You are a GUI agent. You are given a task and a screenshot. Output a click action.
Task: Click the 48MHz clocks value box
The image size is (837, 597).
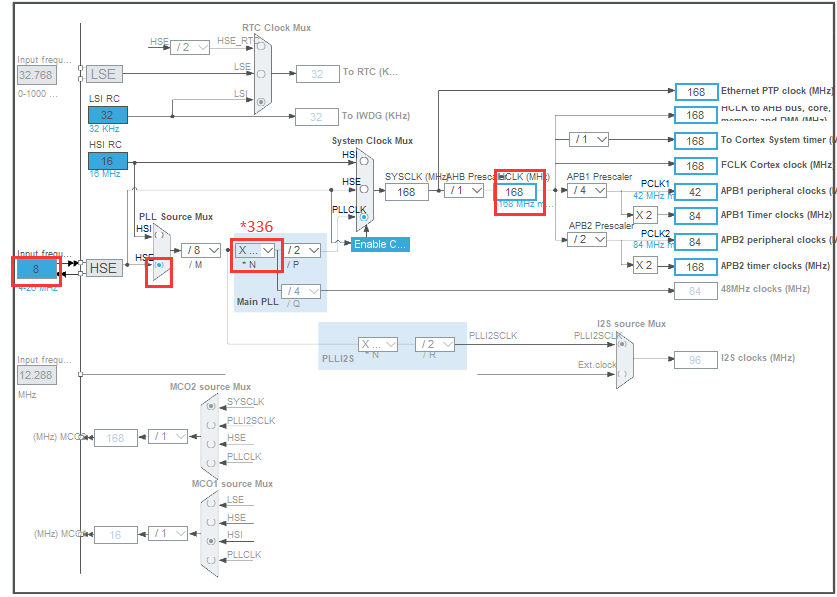click(x=696, y=291)
